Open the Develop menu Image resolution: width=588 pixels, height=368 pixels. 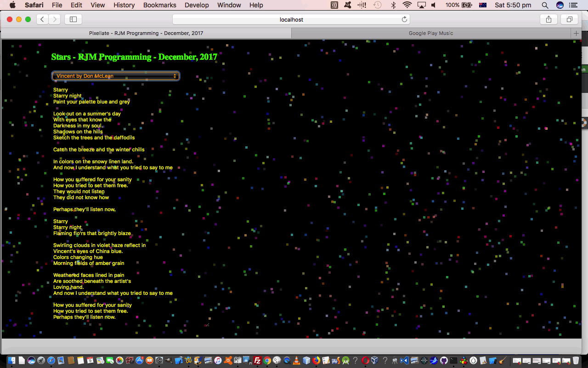point(197,5)
